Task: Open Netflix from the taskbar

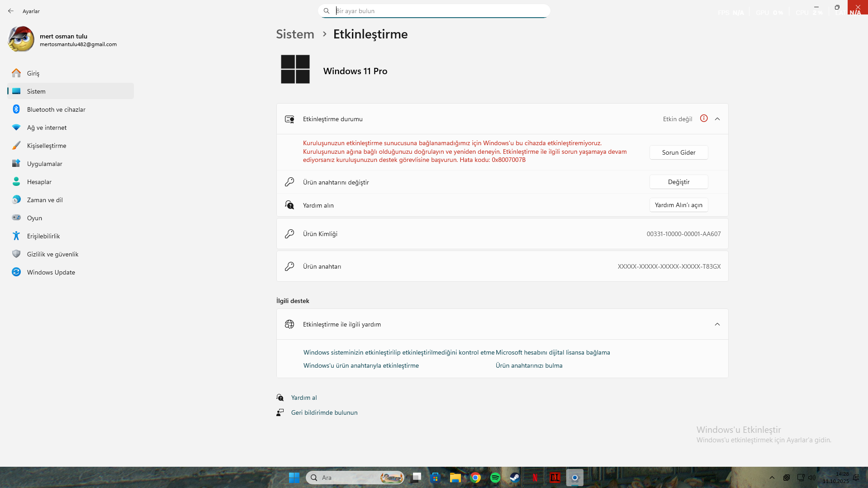Action: (x=535, y=478)
